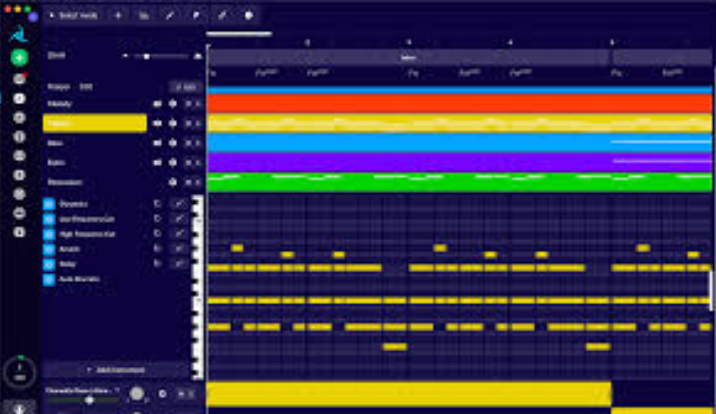This screenshot has width=716, height=414.
Task: Click the download icon at sidebar bottom
Action: [19, 409]
